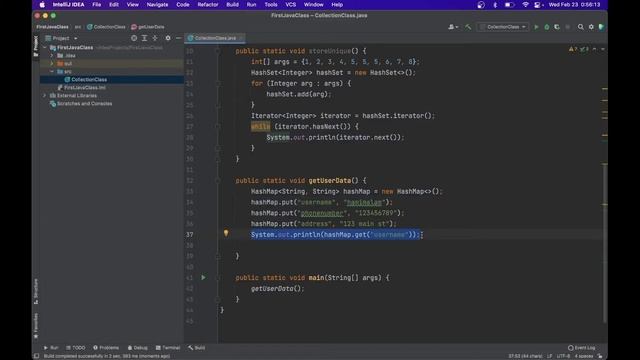Run with coverage using the shield icon
This screenshot has height=360, width=640.
[557, 27]
